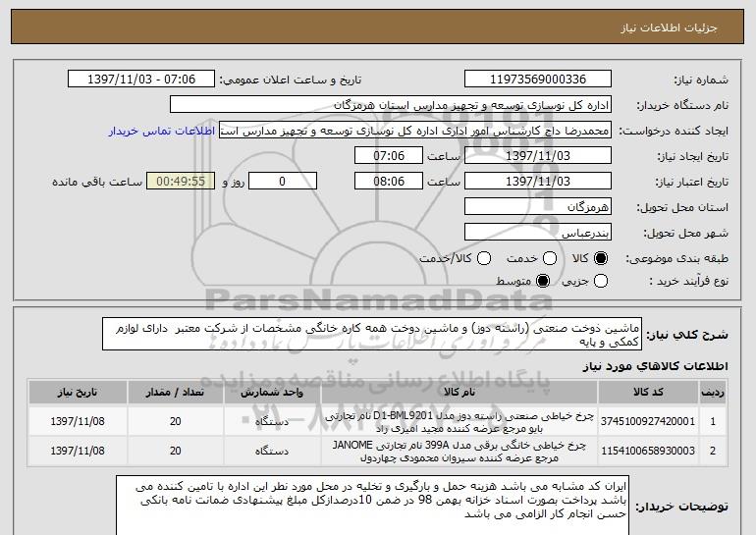Click the دستگاه unit in row 2
756x535 pixels.
tap(272, 452)
